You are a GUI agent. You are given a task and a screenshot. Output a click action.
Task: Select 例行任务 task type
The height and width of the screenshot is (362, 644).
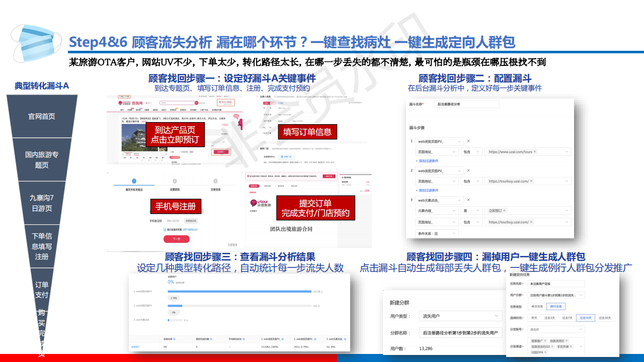(x=557, y=306)
